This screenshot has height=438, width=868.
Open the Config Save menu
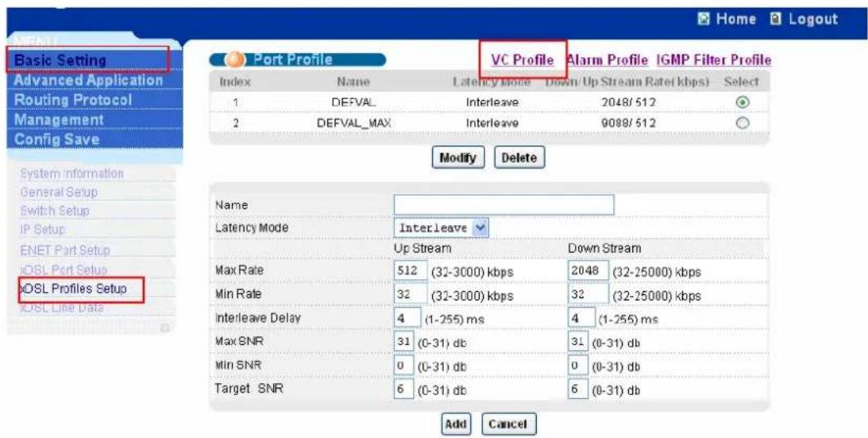pos(56,139)
